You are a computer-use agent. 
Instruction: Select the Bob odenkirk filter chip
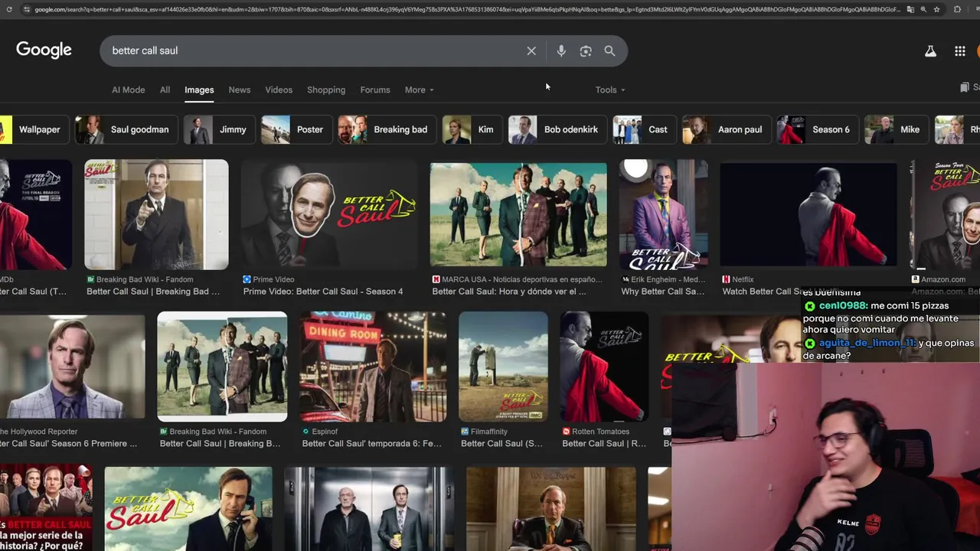click(x=557, y=129)
